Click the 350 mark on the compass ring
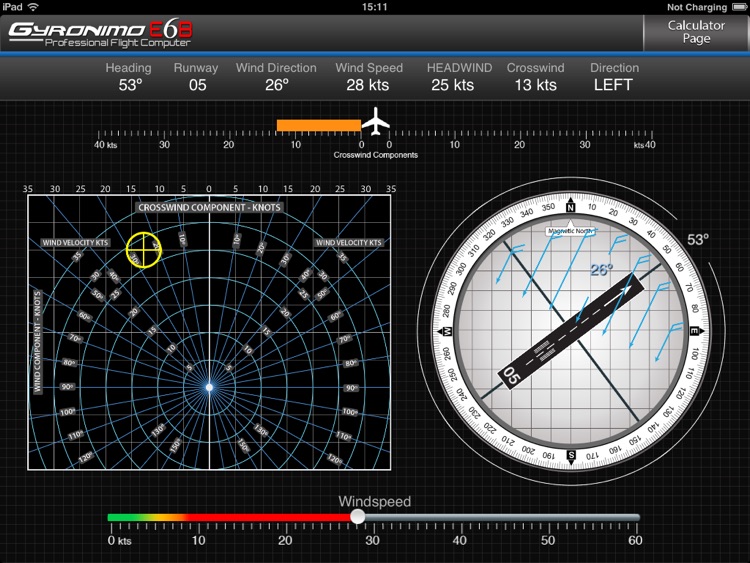The height and width of the screenshot is (563, 750). tap(548, 207)
